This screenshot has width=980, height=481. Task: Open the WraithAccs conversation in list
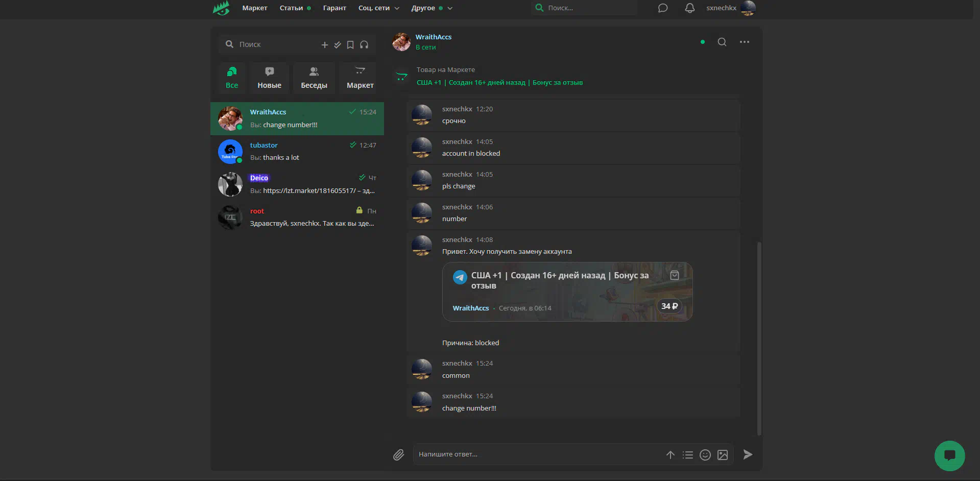pyautogui.click(x=297, y=118)
